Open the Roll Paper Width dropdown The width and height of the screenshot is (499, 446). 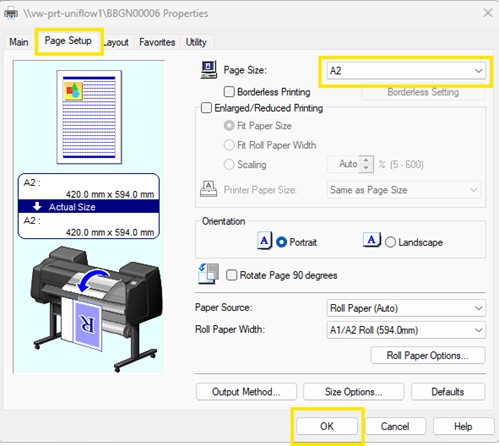tap(406, 330)
